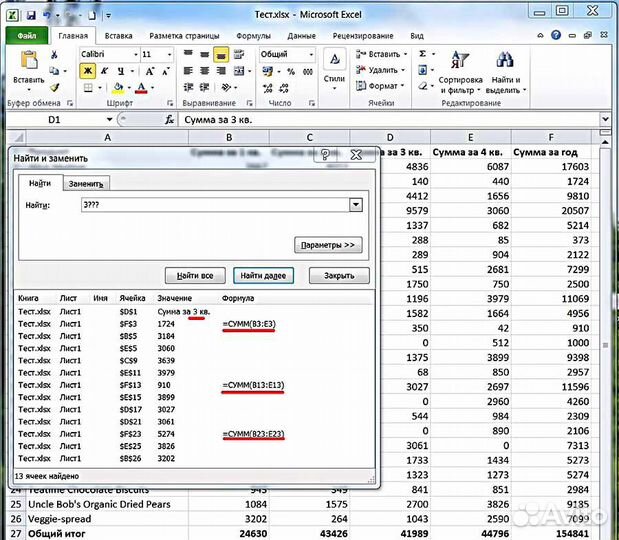Toggle Italic (К) formatting
The height and width of the screenshot is (540, 619).
tap(104, 71)
